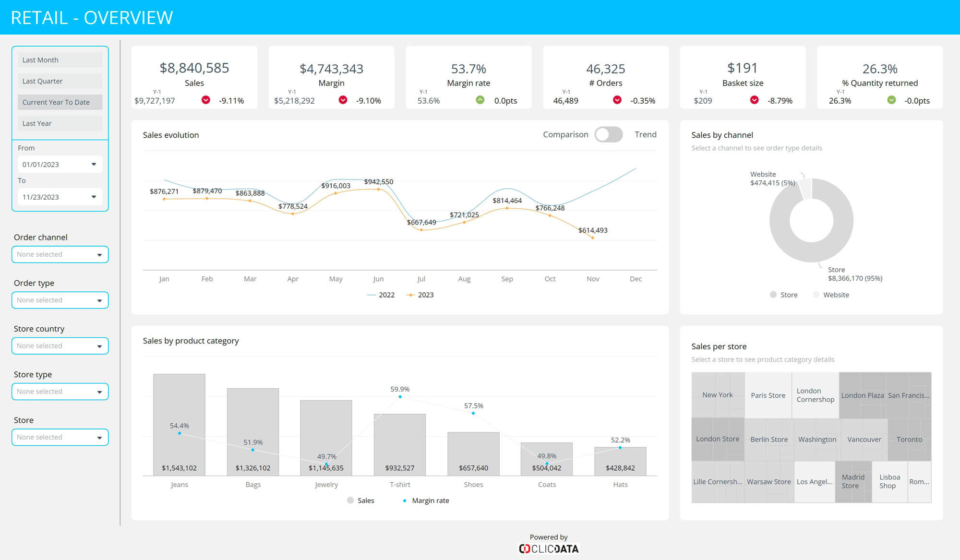960x560 pixels.
Task: Click Last Quarter in the period menu
Action: [60, 81]
